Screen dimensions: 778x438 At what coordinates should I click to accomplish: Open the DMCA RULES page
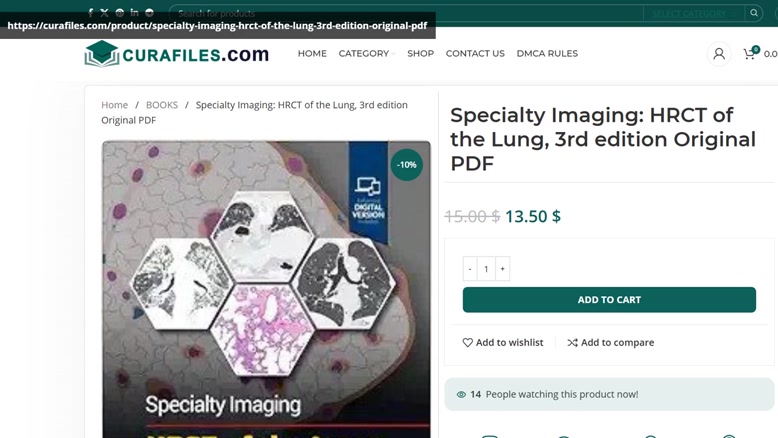(547, 54)
